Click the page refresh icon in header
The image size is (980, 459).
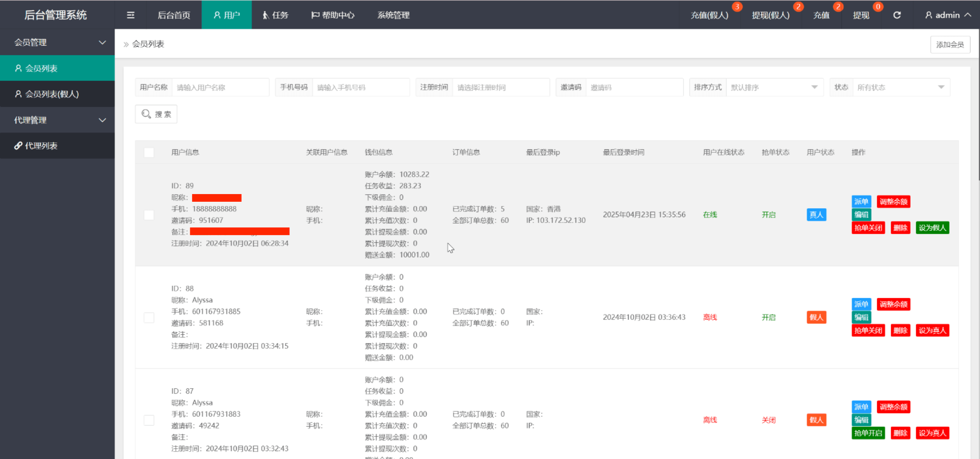coord(897,15)
